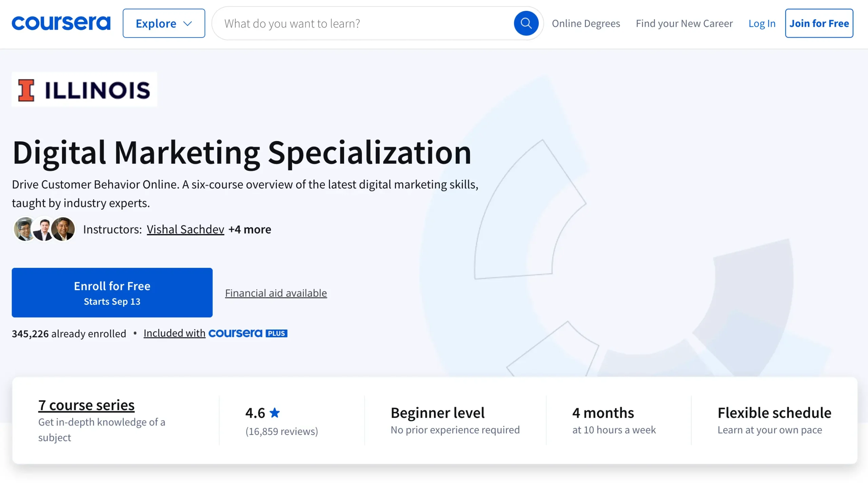This screenshot has height=496, width=868.
Task: Click the blue rating star icon
Action: tap(275, 413)
